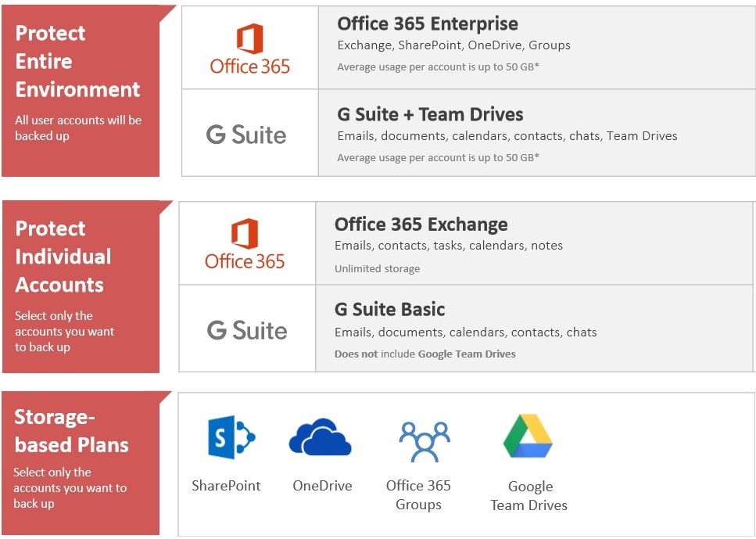Click the Office 365 Groups label
The image size is (756, 539).
418,495
